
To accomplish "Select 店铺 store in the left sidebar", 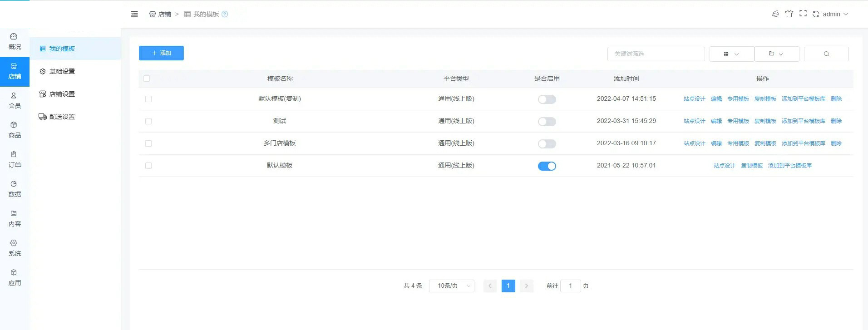I will [15, 72].
